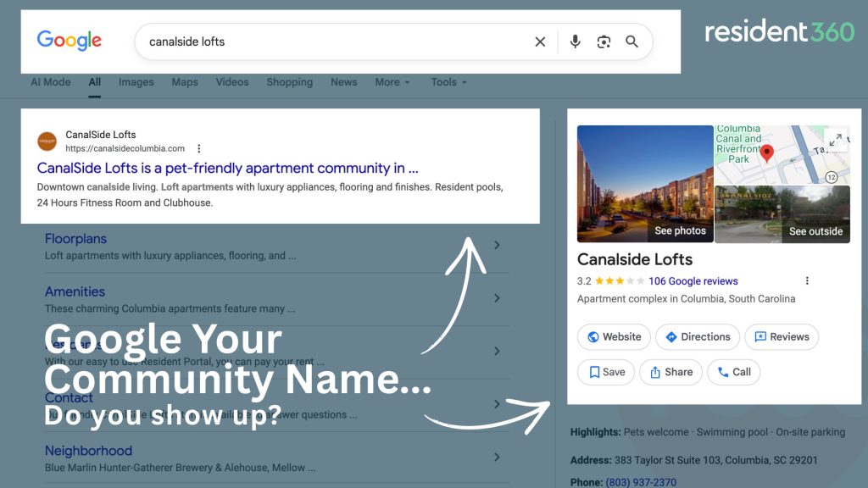Open the three-dot menu beside canalsidecolumbia.com
The width and height of the screenshot is (868, 488).
(198, 147)
